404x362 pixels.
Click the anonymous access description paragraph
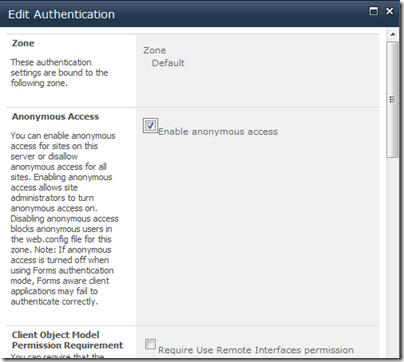tap(64, 219)
